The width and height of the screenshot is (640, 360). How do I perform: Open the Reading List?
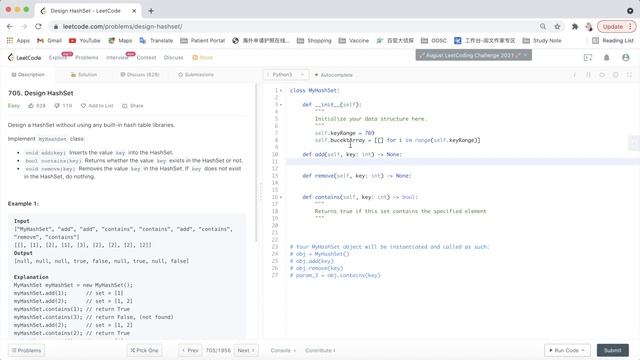pyautogui.click(x=613, y=40)
